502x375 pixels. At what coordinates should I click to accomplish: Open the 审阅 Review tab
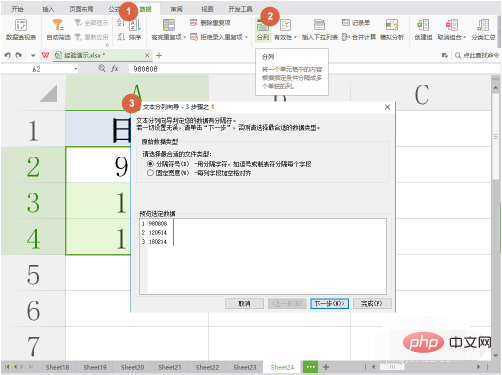coord(176,9)
